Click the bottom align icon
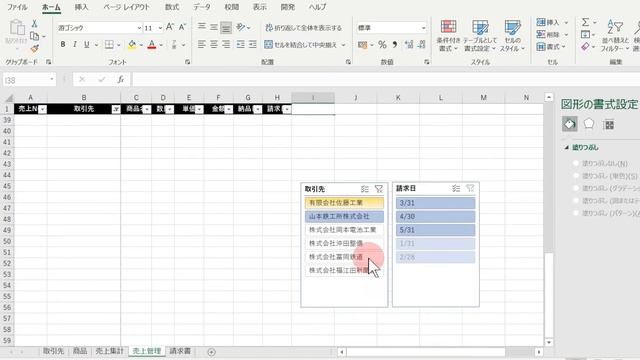The height and width of the screenshot is (360, 640). (226, 27)
